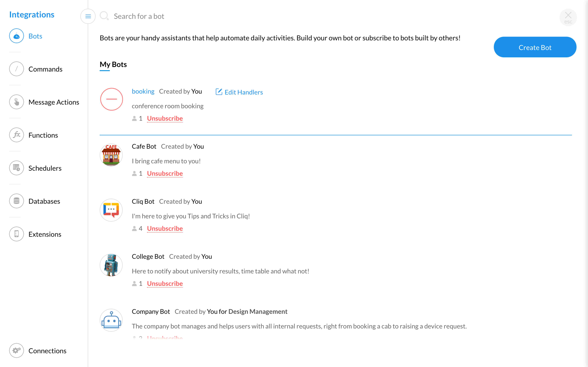Open the Databases icon
This screenshot has height=367, width=588.
click(17, 201)
